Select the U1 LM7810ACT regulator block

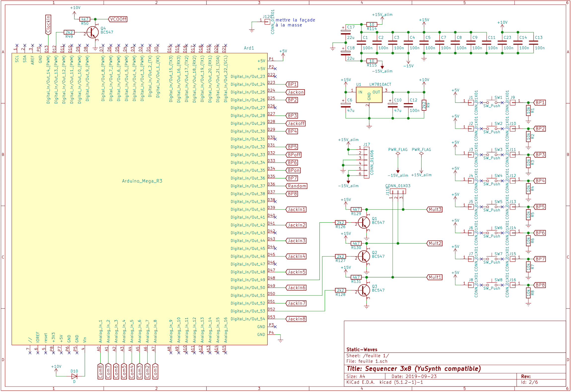[x=369, y=95]
